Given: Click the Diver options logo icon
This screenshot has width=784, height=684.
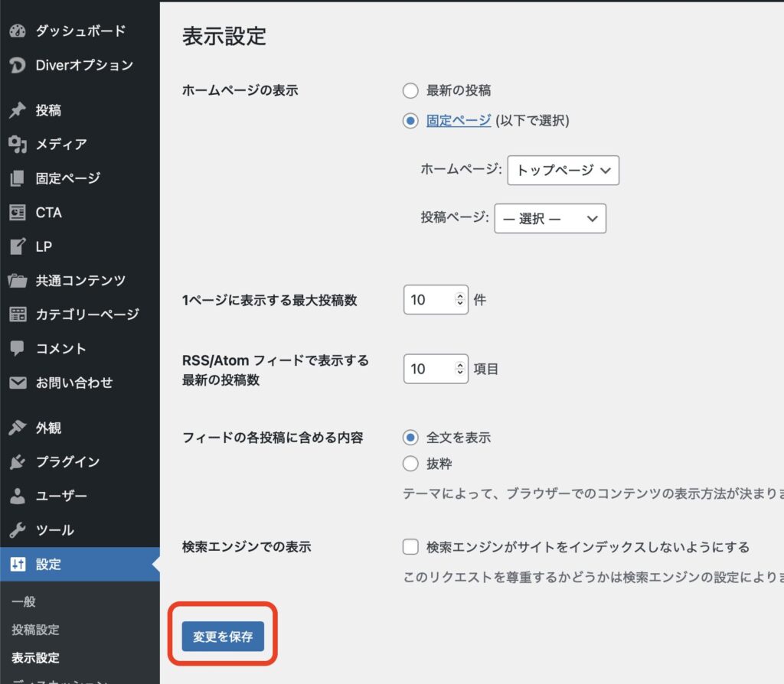Looking at the screenshot, I should tap(17, 66).
